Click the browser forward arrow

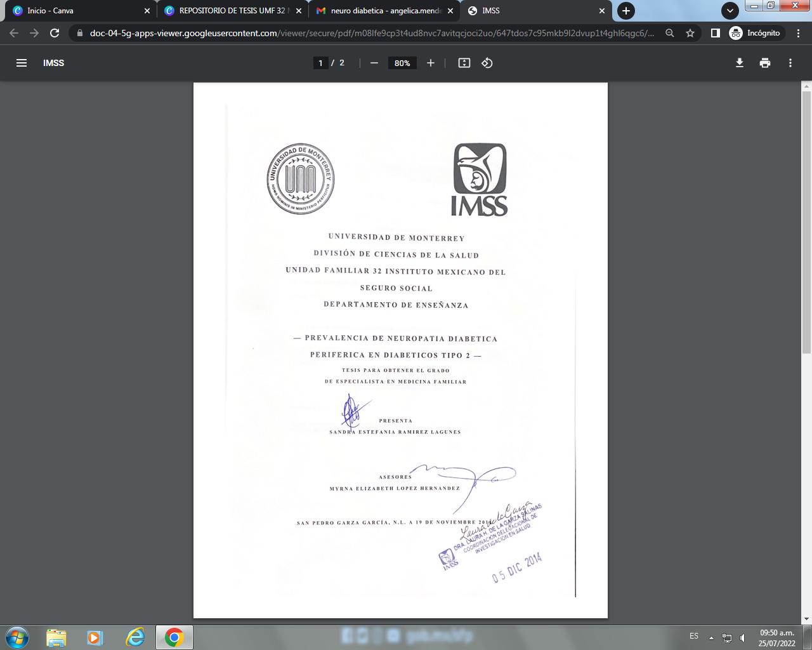point(34,33)
